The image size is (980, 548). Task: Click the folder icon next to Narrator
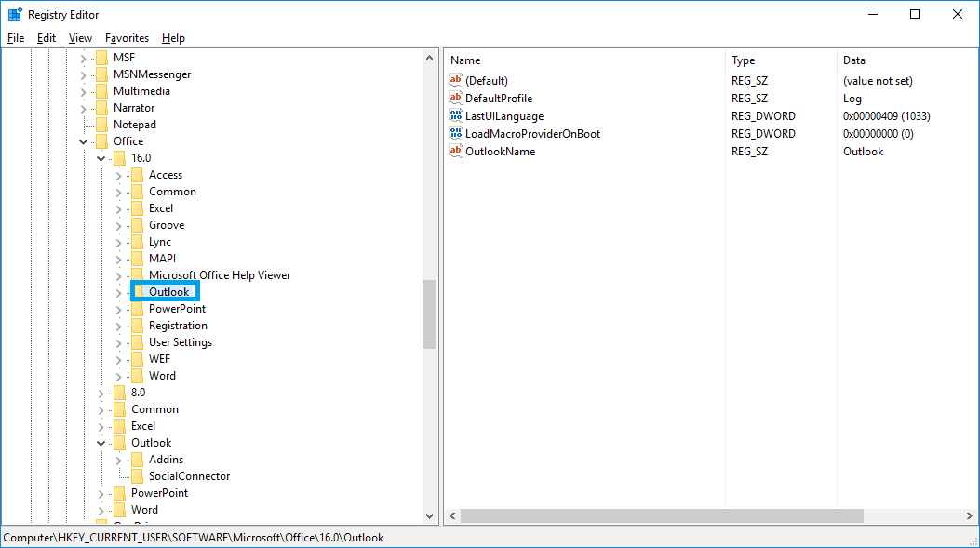101,108
